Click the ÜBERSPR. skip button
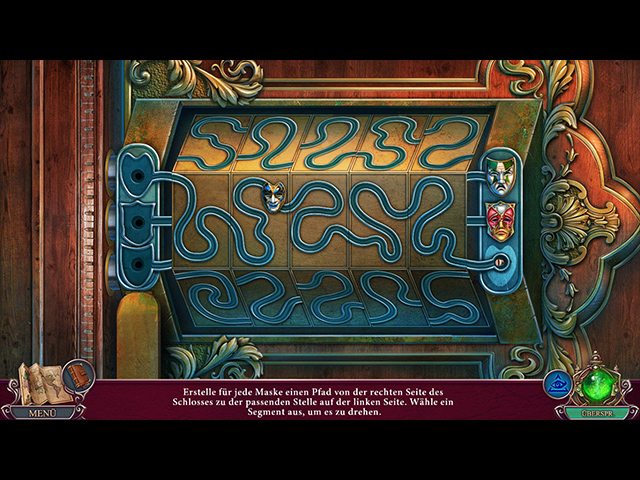This screenshot has width=640, height=480. 598,413
